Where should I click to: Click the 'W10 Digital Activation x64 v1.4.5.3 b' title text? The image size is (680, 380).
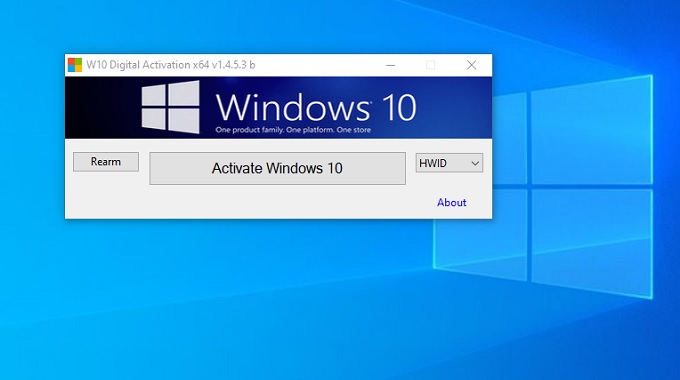click(171, 65)
